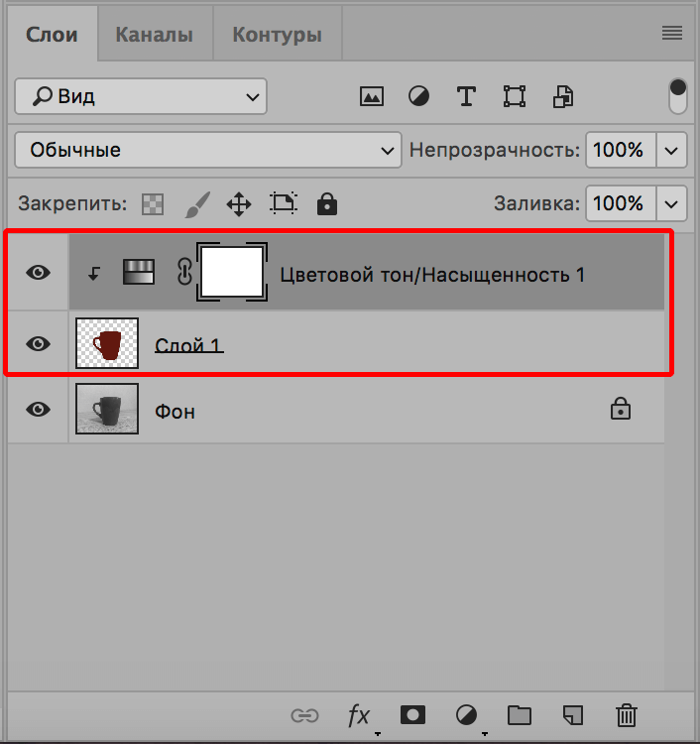The height and width of the screenshot is (744, 700).
Task: Click the clipping mask arrow indicator
Action: tap(94, 273)
